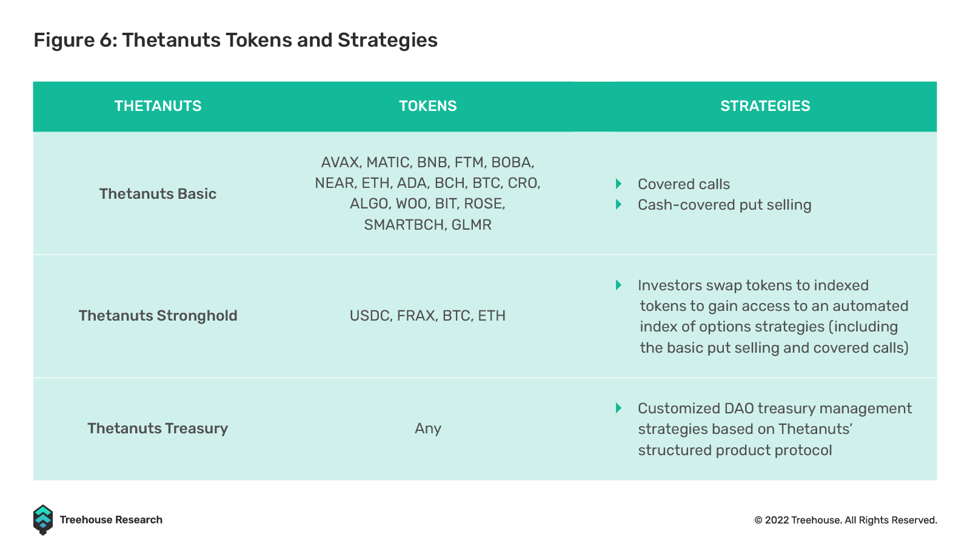Click the AVAX, MATIC, BNB token list

coord(427,193)
